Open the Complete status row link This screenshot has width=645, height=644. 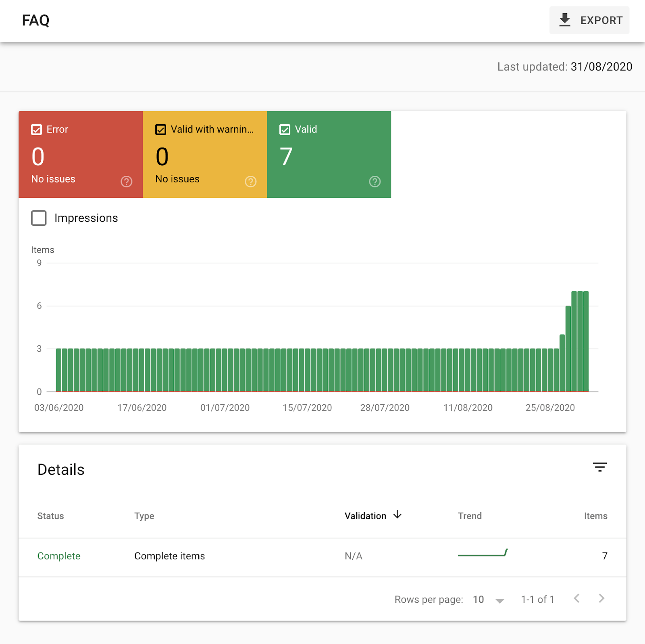[59, 556]
